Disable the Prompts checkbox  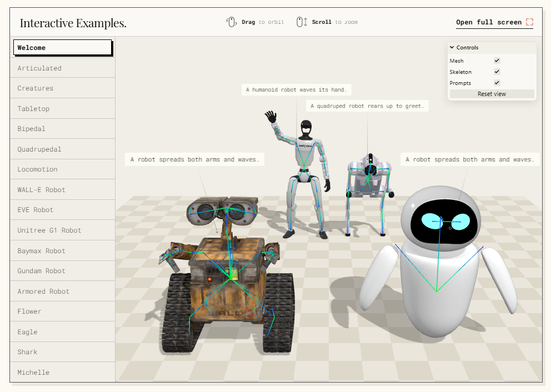pyautogui.click(x=497, y=83)
